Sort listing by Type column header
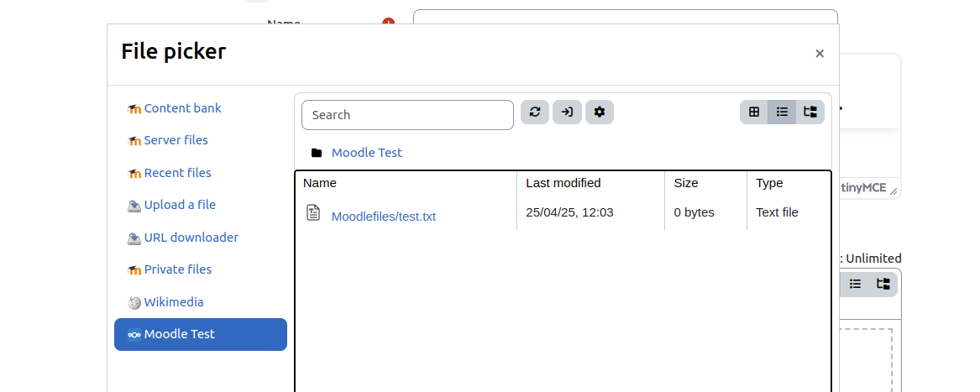This screenshot has height=392, width=980. (769, 183)
